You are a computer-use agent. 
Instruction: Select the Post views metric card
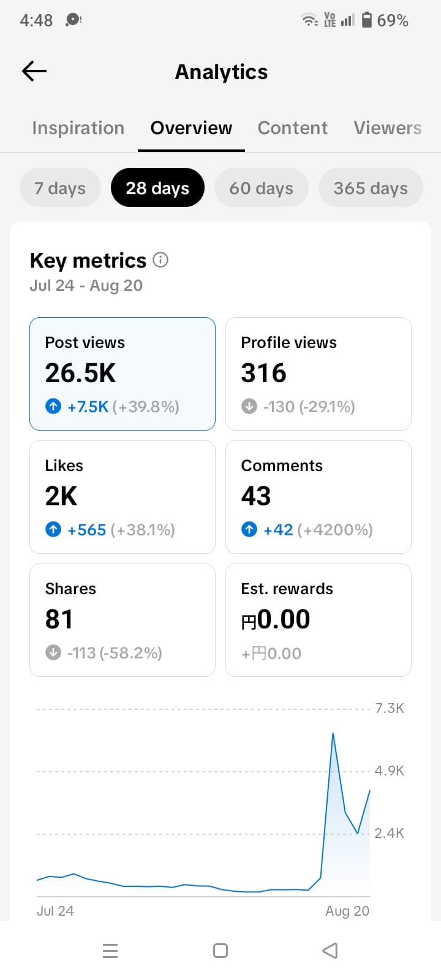(x=123, y=374)
